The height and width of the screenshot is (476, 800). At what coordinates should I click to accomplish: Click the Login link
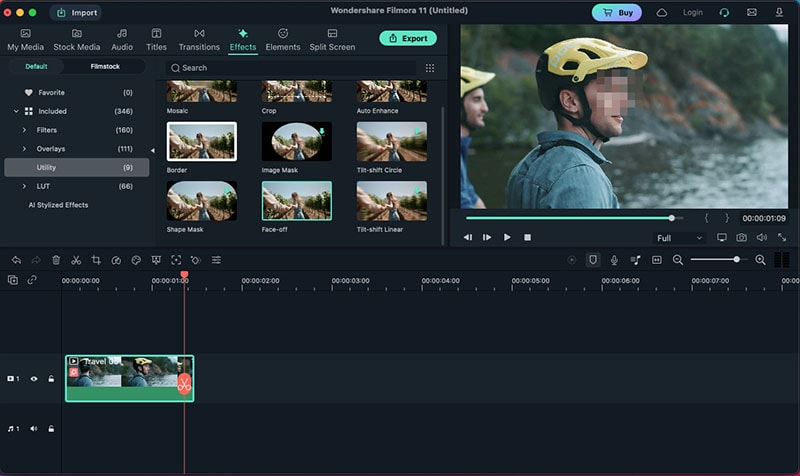(692, 12)
